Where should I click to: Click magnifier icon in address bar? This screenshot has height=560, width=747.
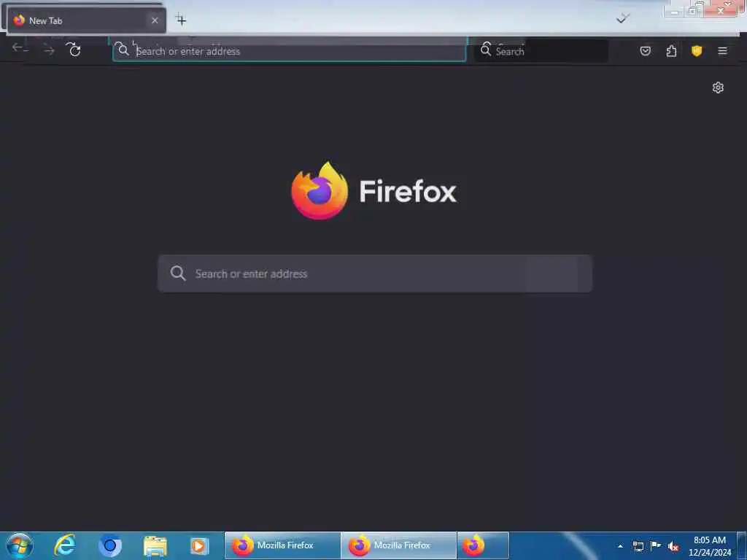pos(123,50)
